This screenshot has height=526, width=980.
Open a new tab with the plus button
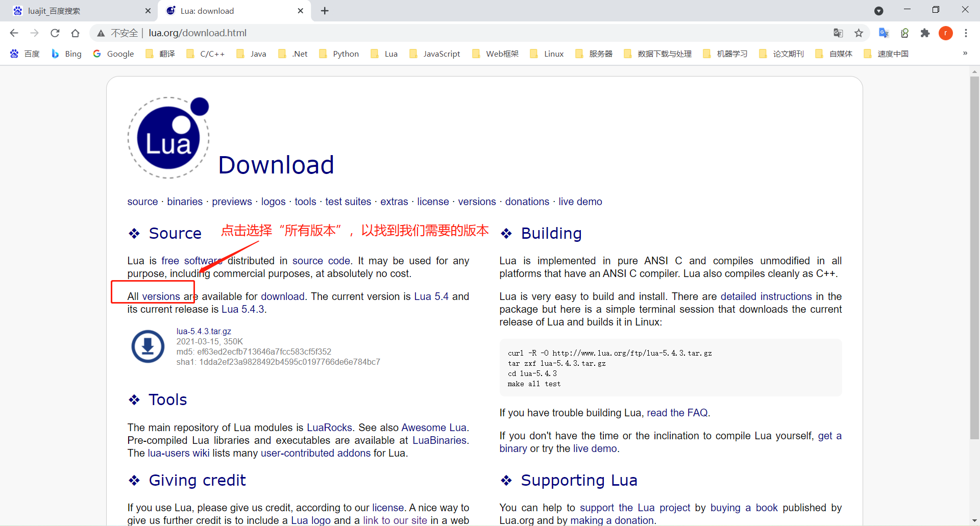pyautogui.click(x=325, y=11)
